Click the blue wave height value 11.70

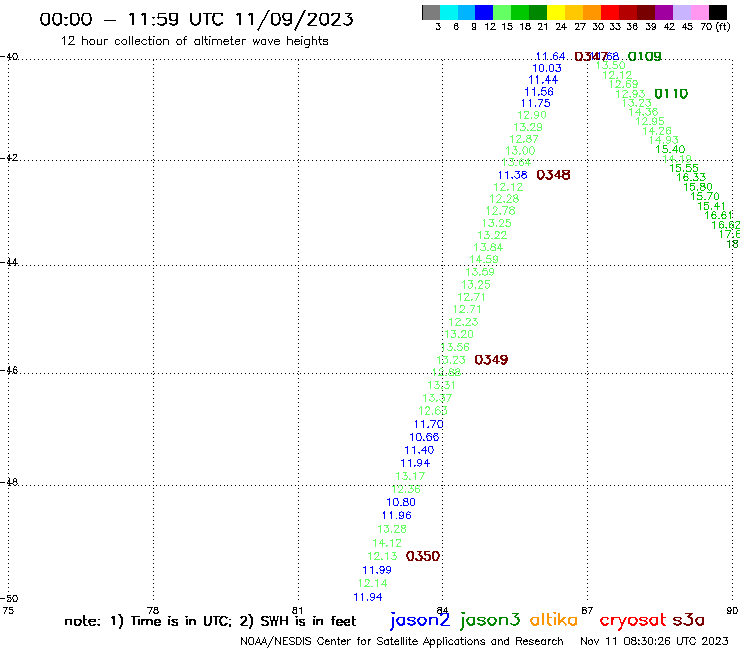(429, 424)
